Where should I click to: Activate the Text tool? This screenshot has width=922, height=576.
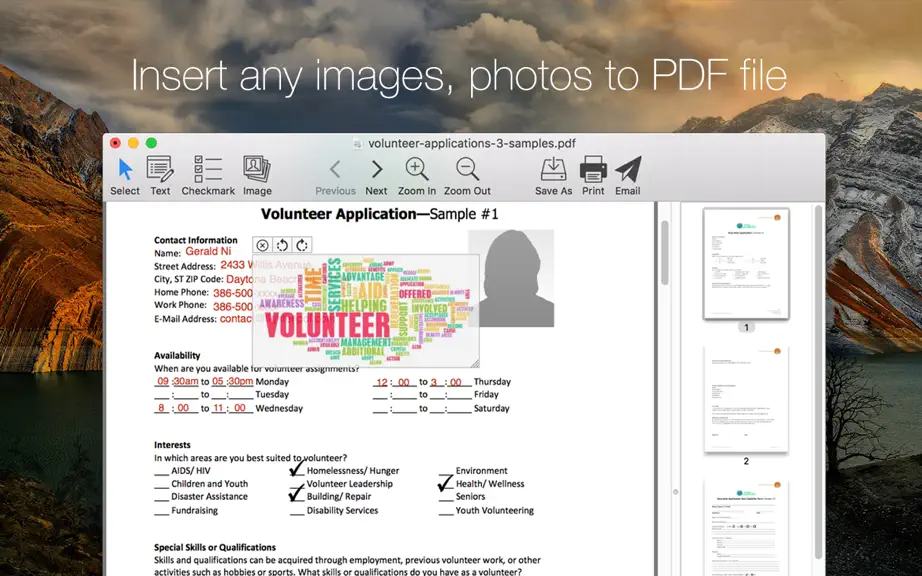coord(160,176)
